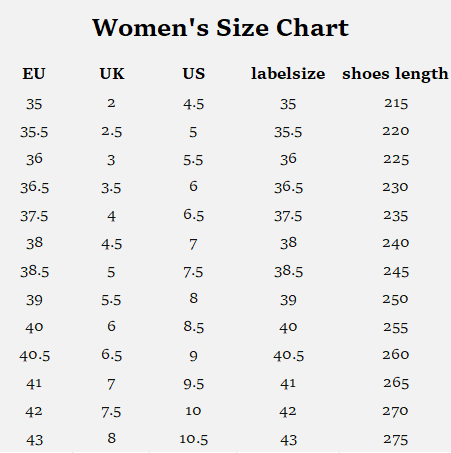
Task: Select US size 6.5 cell
Action: click(x=193, y=215)
